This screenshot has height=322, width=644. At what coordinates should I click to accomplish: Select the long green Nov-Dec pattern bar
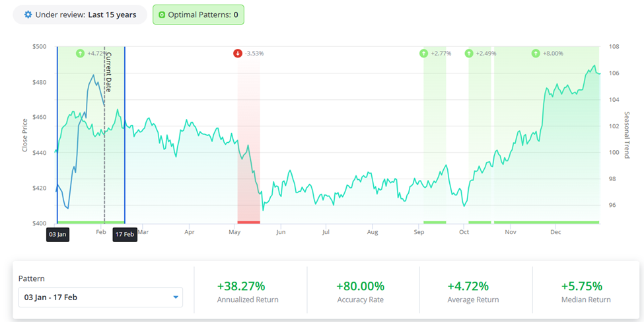point(547,222)
